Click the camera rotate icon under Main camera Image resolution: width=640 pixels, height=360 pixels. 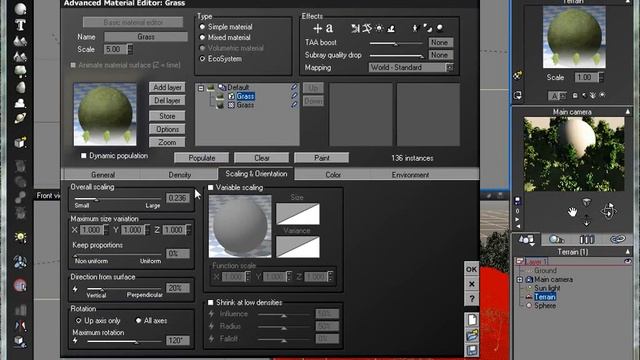[x=609, y=211]
